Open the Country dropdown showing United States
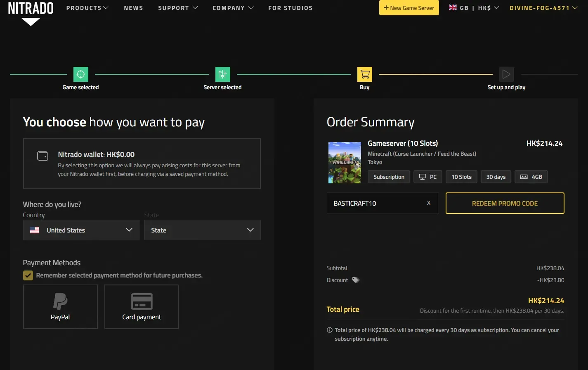 click(x=81, y=230)
